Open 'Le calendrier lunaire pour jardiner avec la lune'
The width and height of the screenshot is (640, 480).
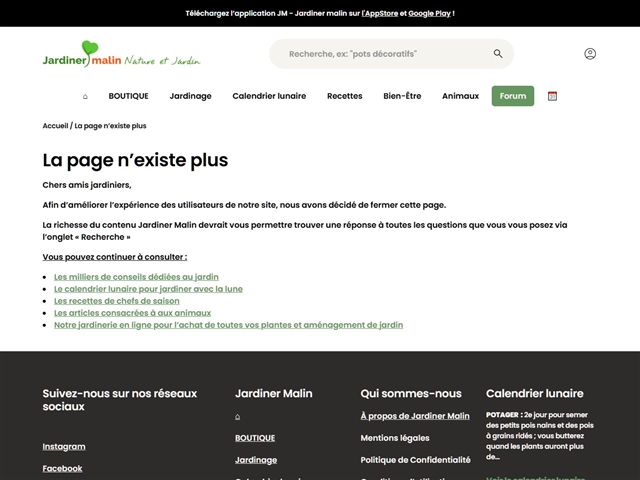tap(148, 289)
